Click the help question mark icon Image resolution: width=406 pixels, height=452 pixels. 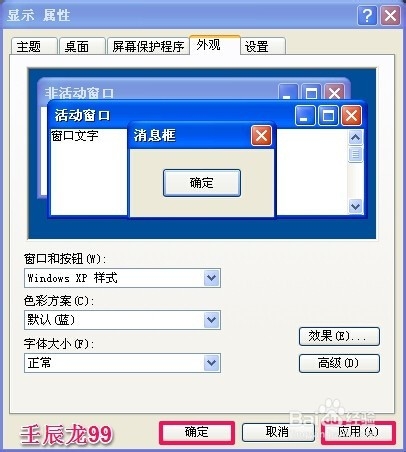pyautogui.click(x=367, y=15)
